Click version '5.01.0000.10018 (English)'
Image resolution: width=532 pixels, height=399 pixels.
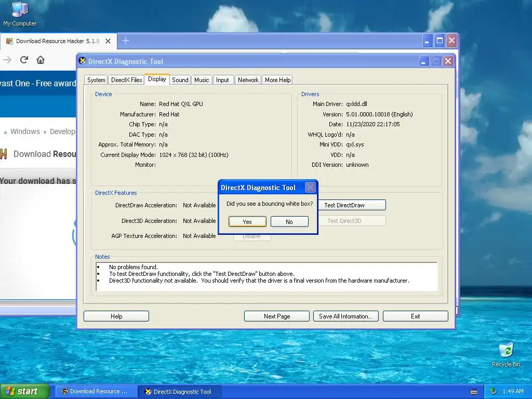[x=379, y=114]
